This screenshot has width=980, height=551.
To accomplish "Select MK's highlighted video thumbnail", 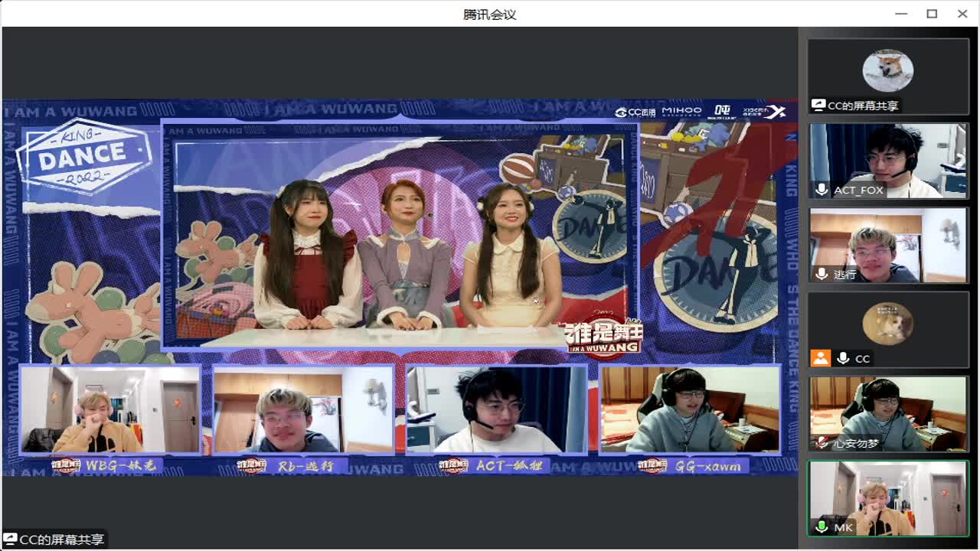I will [x=888, y=498].
